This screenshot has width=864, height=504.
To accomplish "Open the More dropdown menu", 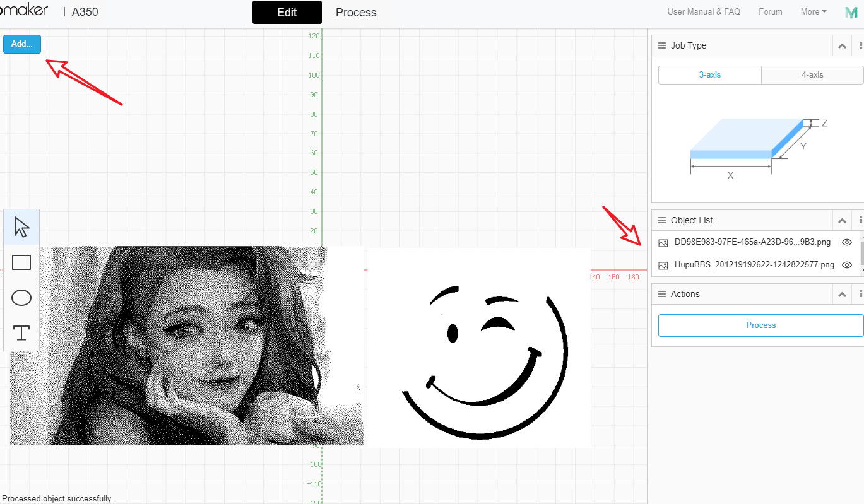I will pos(813,11).
